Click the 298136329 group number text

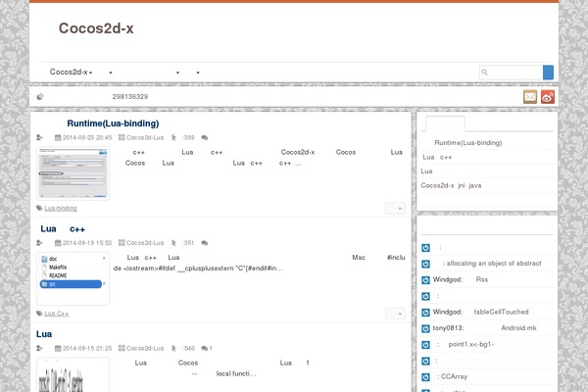[130, 97]
